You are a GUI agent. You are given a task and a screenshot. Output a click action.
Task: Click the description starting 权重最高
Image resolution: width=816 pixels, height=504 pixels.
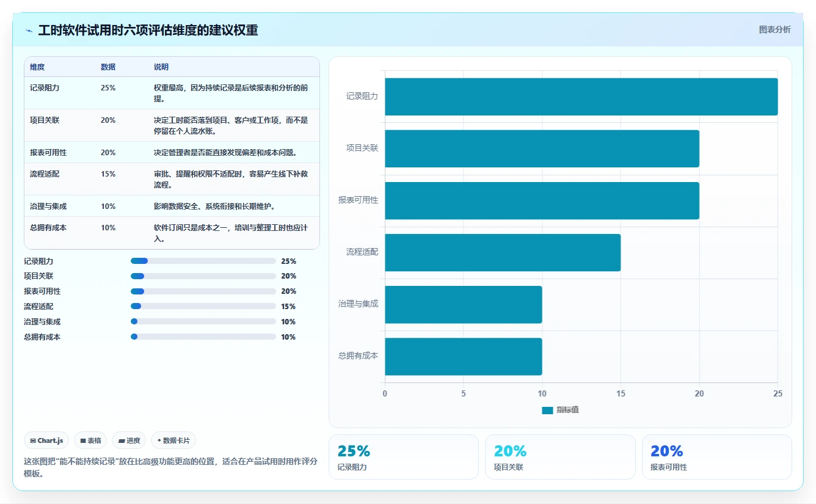point(231,93)
